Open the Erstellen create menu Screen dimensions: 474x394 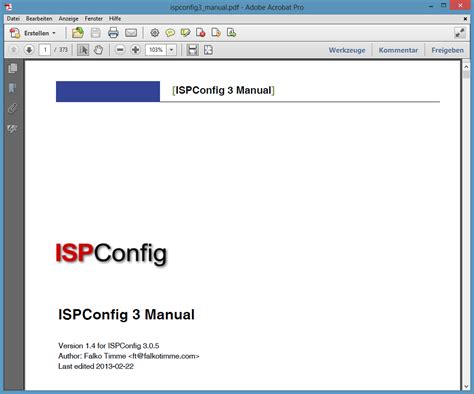coord(33,33)
